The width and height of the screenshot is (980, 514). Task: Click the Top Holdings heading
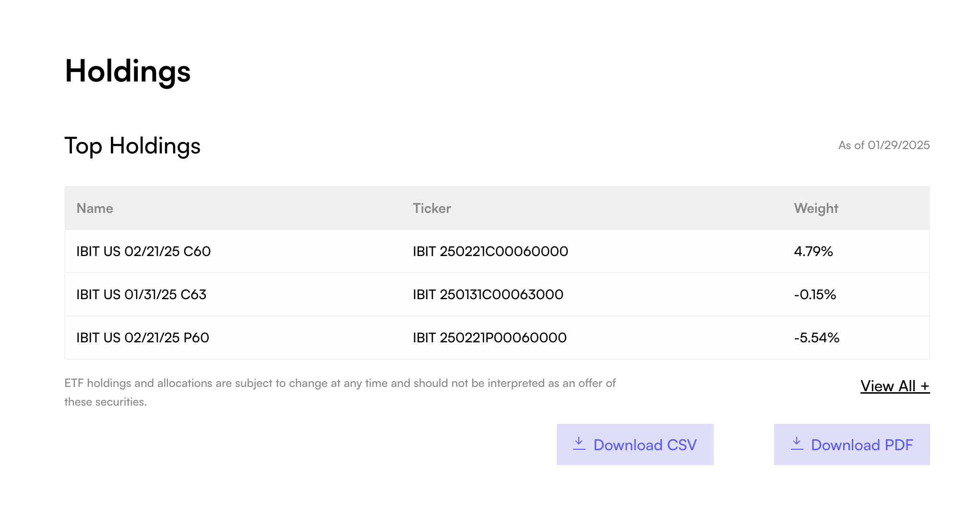[x=132, y=146]
